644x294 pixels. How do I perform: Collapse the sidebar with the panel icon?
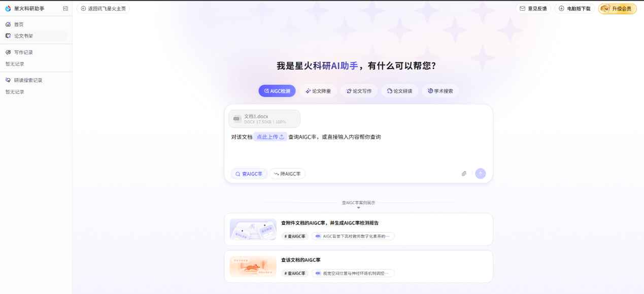[x=65, y=8]
